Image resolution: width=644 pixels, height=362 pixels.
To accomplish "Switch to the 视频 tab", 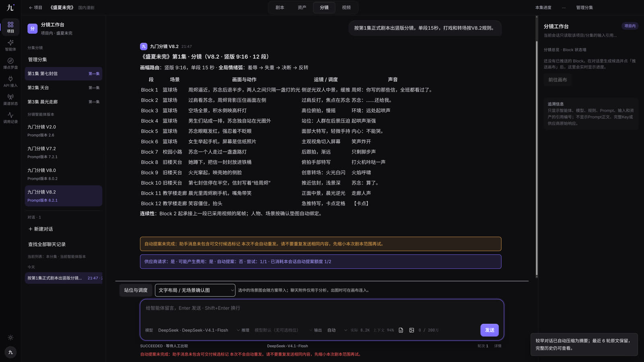I will click(346, 8).
